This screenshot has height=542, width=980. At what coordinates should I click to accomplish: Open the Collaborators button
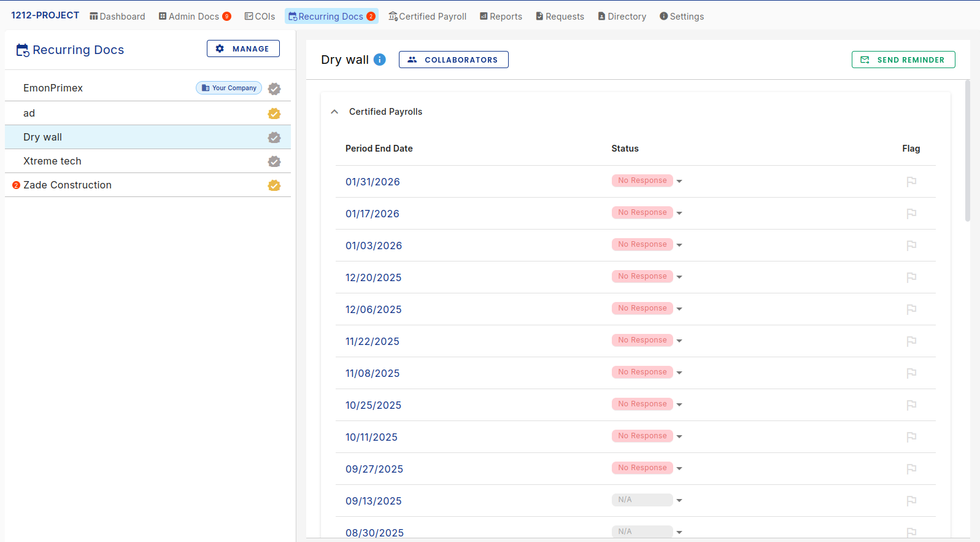[453, 60]
